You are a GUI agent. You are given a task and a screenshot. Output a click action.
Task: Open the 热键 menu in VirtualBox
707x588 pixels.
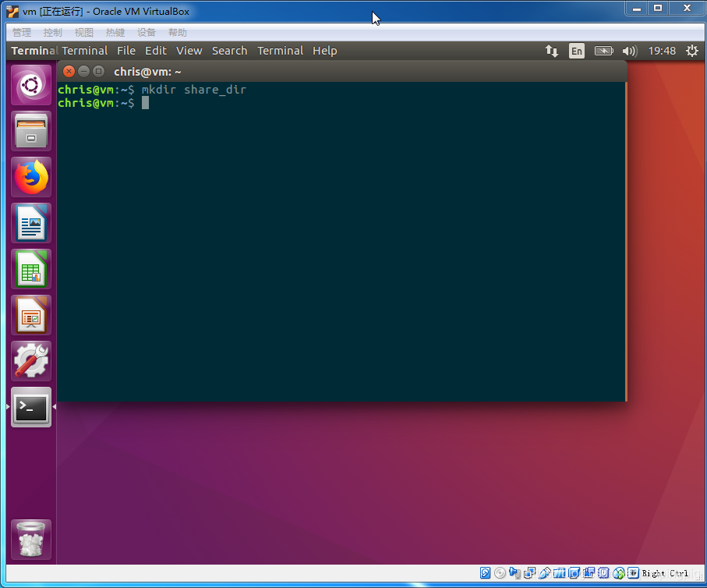point(115,33)
